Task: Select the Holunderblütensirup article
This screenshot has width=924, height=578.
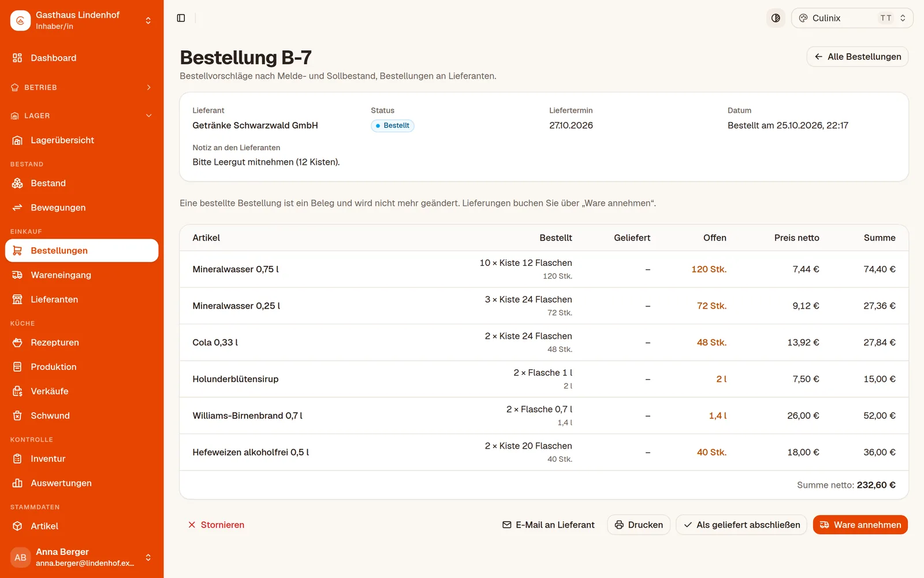Action: point(236,379)
